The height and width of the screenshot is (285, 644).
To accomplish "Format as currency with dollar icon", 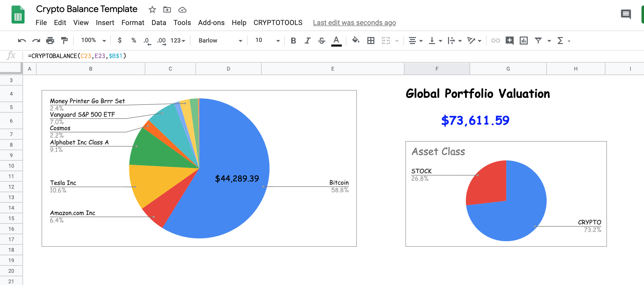I will [120, 40].
